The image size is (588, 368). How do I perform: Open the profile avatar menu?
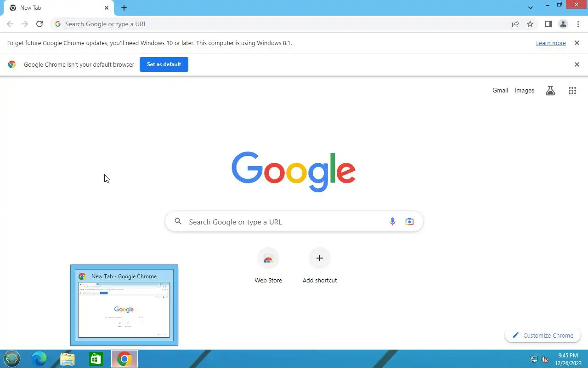pyautogui.click(x=563, y=24)
